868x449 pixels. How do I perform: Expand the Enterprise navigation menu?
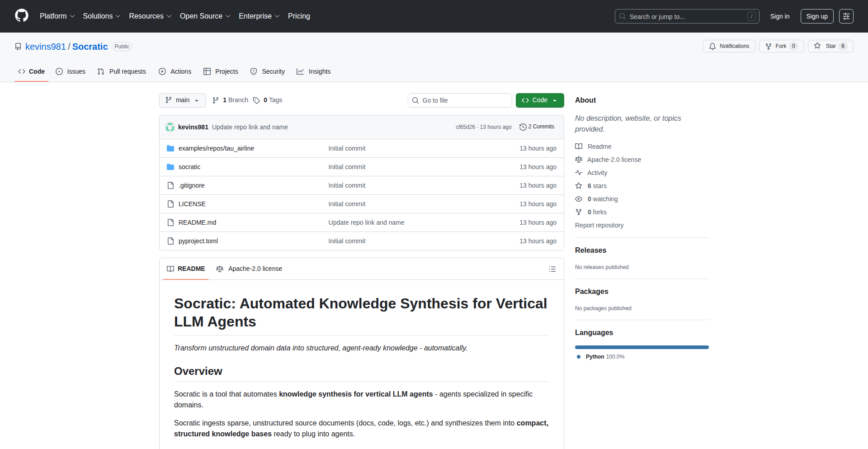(x=259, y=16)
